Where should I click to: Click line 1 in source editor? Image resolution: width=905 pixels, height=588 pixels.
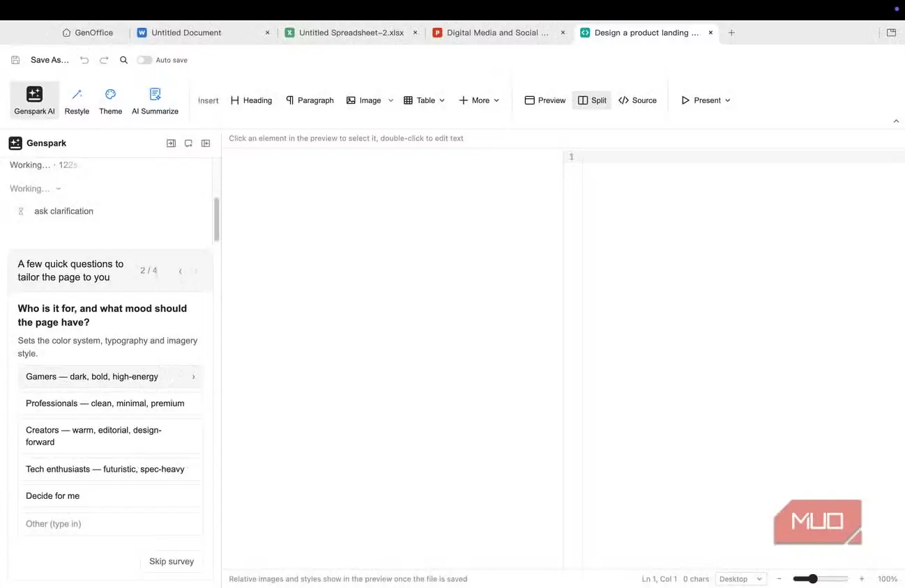click(x=743, y=157)
